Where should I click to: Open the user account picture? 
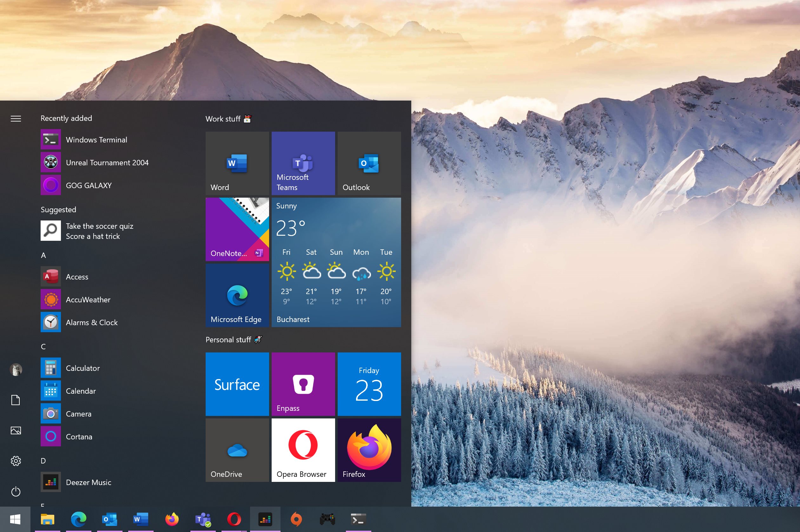tap(16, 370)
